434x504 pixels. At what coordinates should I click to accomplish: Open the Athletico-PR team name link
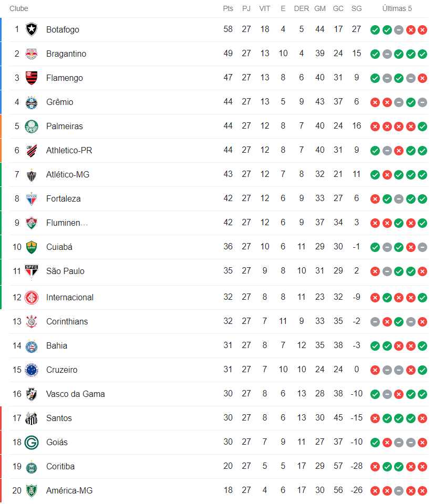tap(69, 150)
